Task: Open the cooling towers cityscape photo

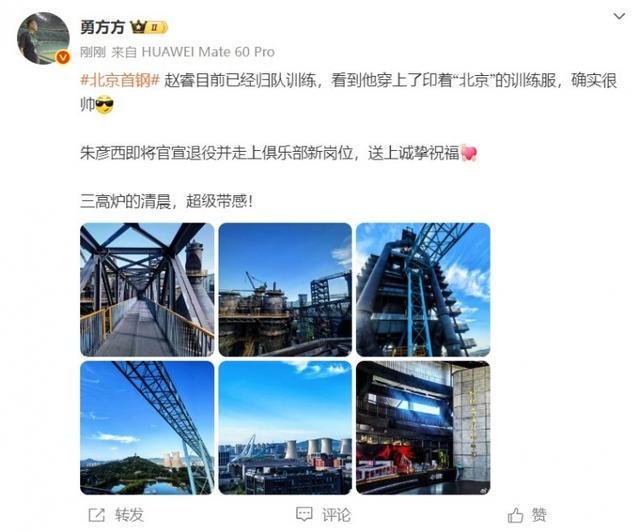Action: [285, 427]
